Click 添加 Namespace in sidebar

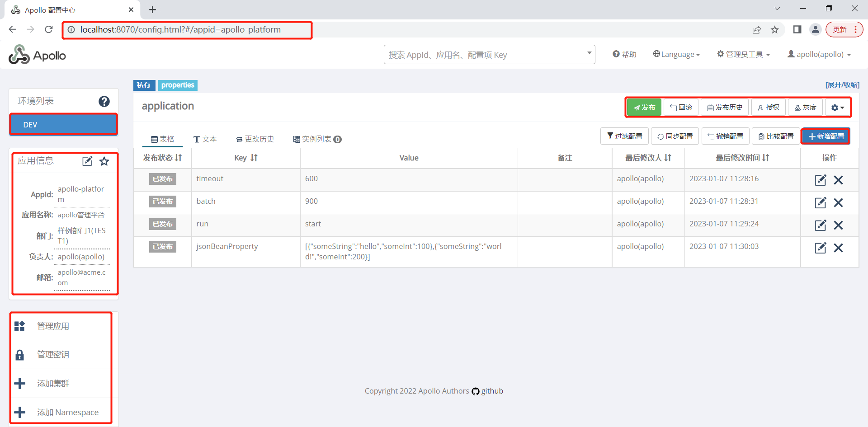(x=63, y=412)
